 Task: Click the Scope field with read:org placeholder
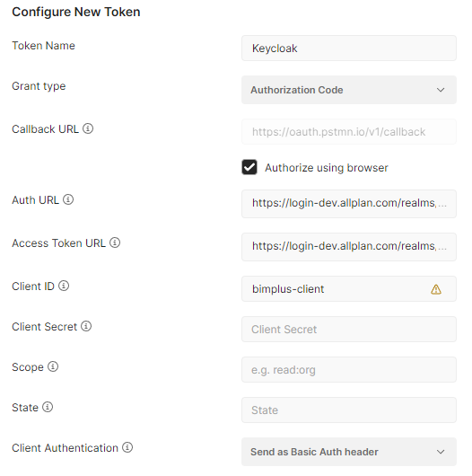pos(349,369)
